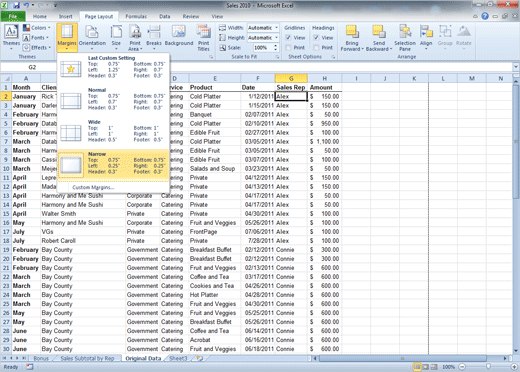Switch to the Sheet3 tab
This screenshot has width=520, height=372.
(x=178, y=358)
